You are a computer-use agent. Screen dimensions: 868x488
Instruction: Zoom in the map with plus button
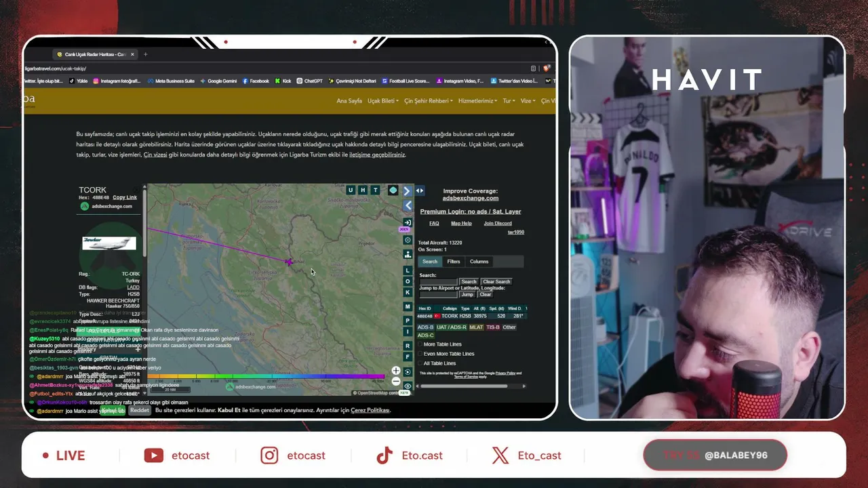[396, 371]
